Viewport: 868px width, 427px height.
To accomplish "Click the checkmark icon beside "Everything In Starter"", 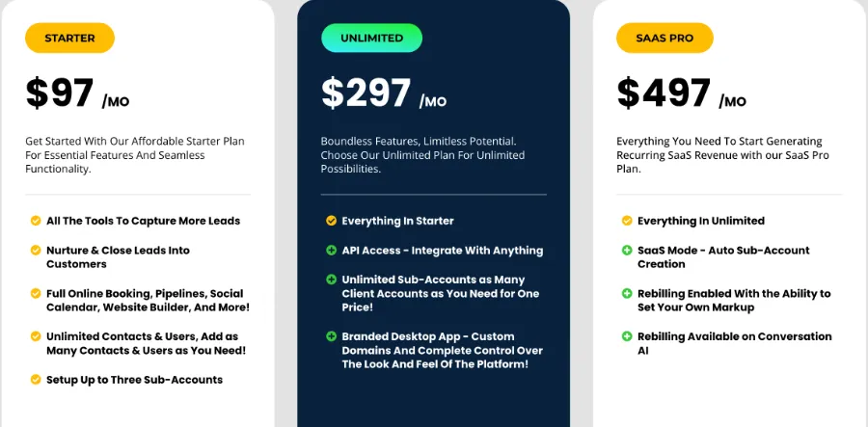I will (331, 221).
